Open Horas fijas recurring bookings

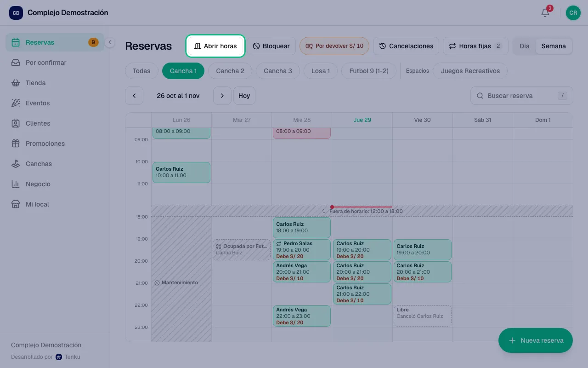pyautogui.click(x=475, y=46)
